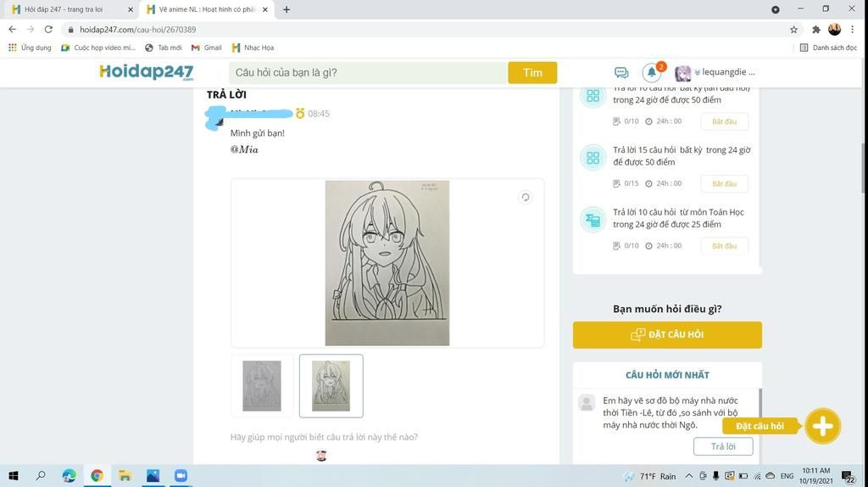868x487 pixels.
Task: Open the browser extensions puzzle icon
Action: click(x=816, y=30)
